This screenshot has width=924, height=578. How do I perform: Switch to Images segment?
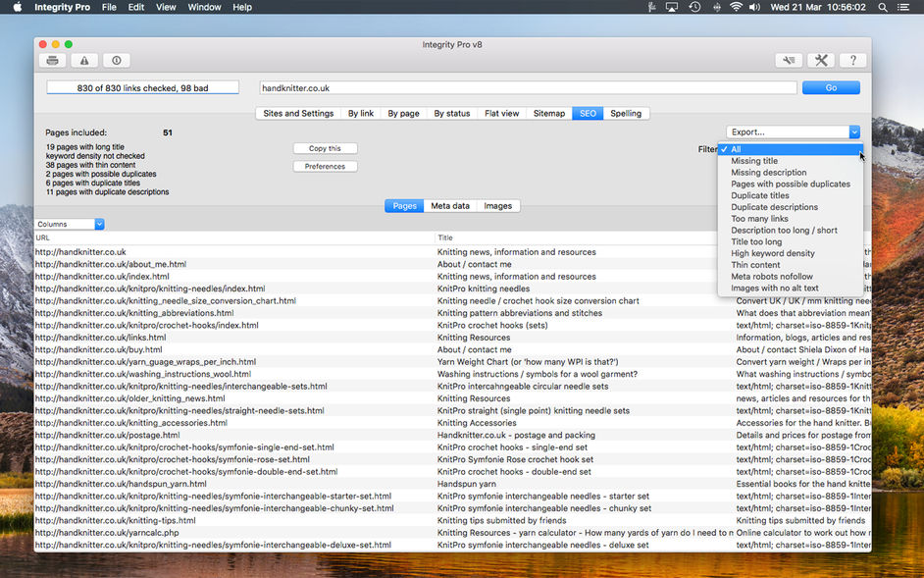click(498, 206)
